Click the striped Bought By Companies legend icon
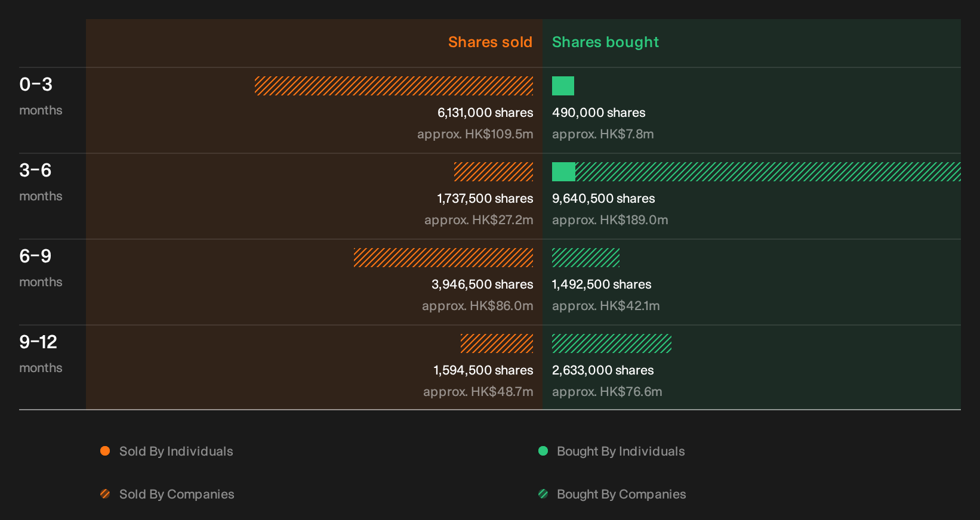 click(x=543, y=494)
